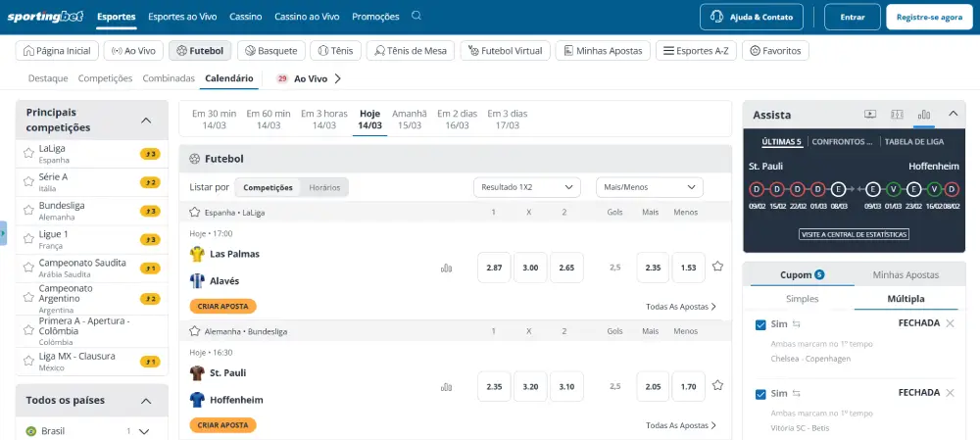Image resolution: width=980 pixels, height=440 pixels.
Task: Remove the Vitória SC - Betis selection
Action: pyautogui.click(x=950, y=393)
